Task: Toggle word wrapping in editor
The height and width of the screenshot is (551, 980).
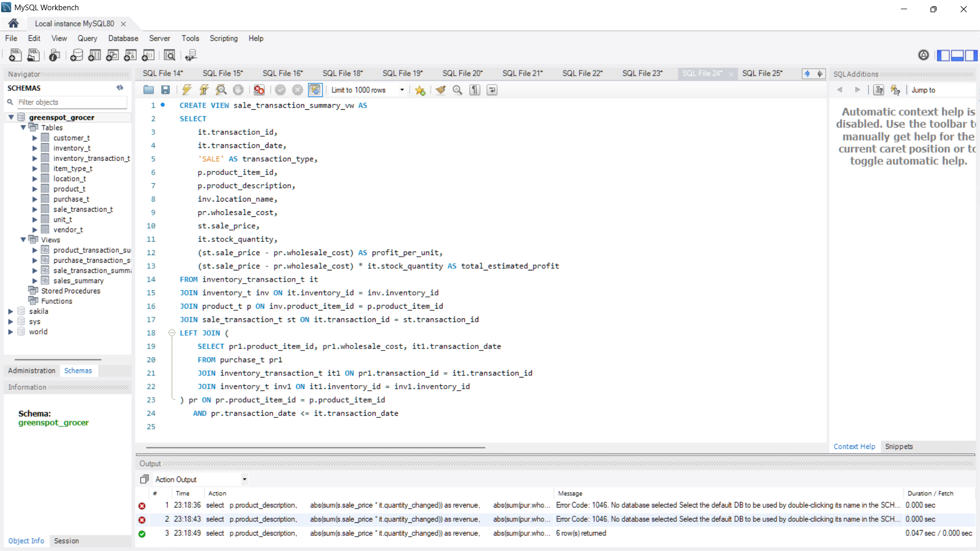Action: coord(492,90)
